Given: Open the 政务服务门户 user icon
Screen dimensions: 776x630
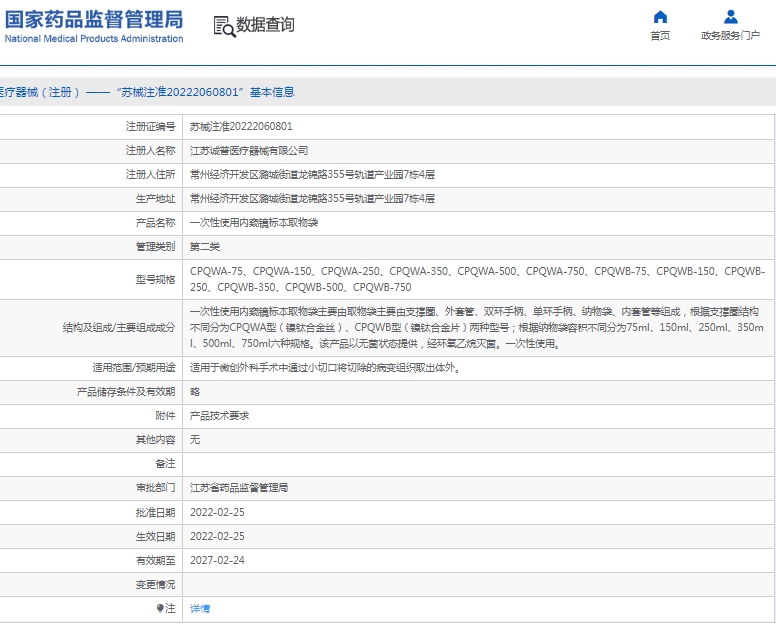Looking at the screenshot, I should (x=730, y=17).
